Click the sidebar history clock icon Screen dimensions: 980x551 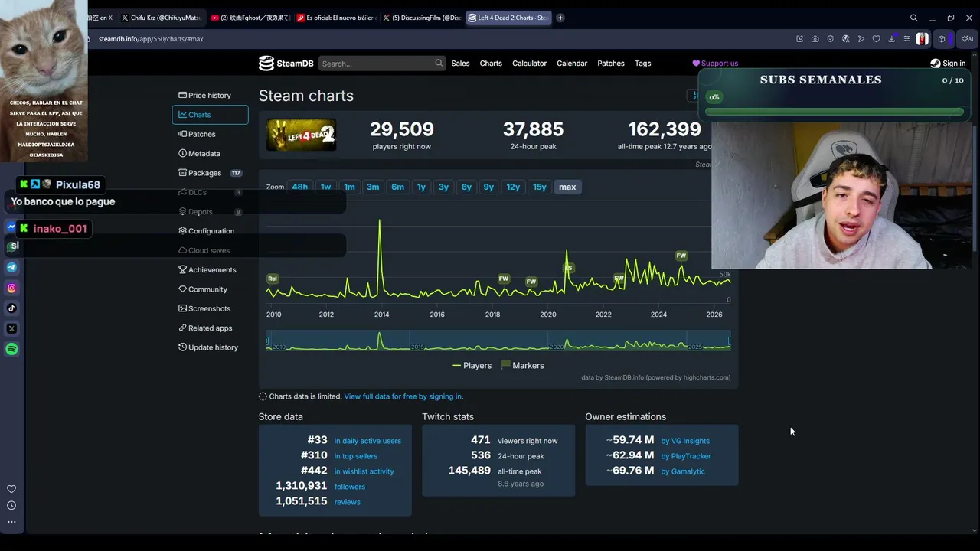[11, 505]
